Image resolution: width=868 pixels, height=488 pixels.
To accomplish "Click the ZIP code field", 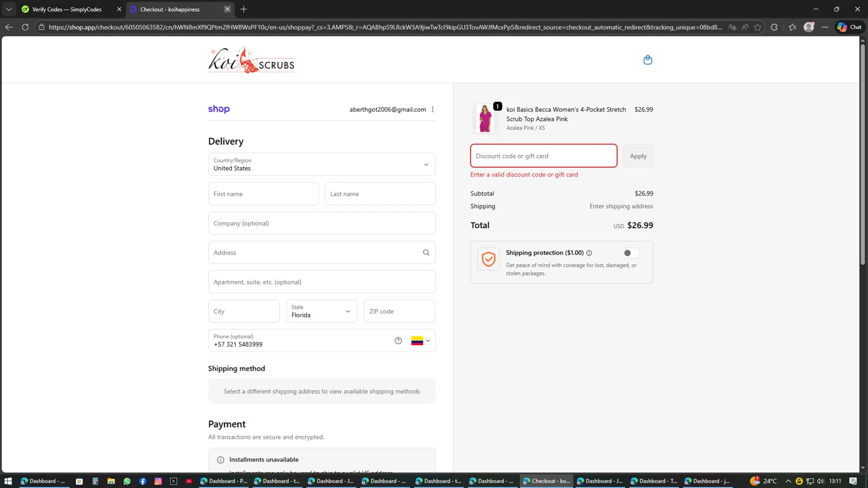I will 399,311.
